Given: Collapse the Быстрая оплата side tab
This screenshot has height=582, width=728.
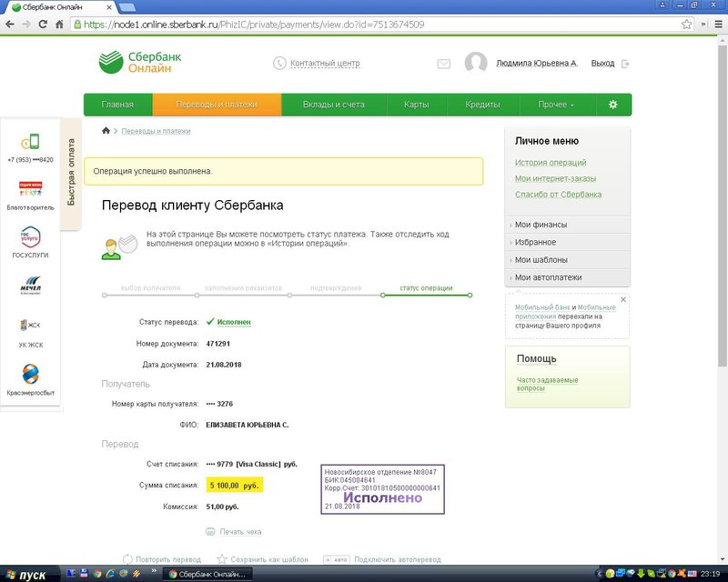Looking at the screenshot, I should tap(71, 172).
